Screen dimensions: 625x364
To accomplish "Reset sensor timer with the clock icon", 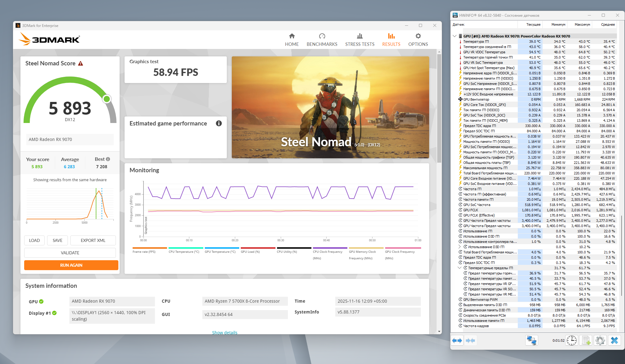I will [x=571, y=340].
